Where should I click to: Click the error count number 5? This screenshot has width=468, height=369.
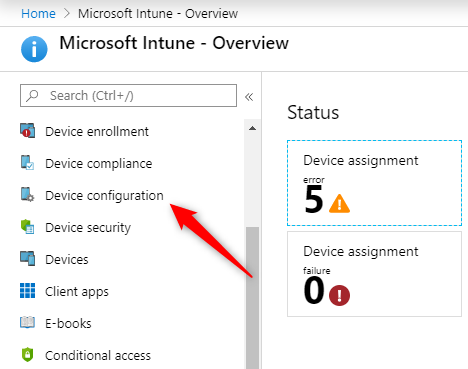click(314, 199)
